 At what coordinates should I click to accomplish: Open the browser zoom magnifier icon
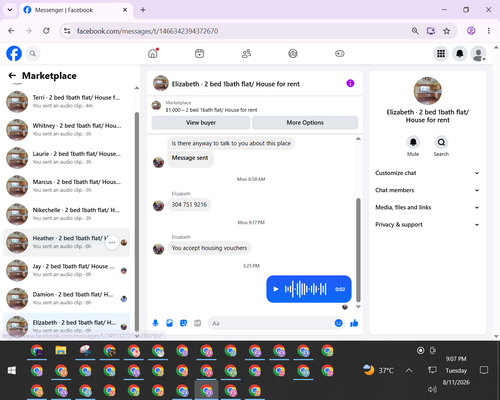[x=415, y=31]
